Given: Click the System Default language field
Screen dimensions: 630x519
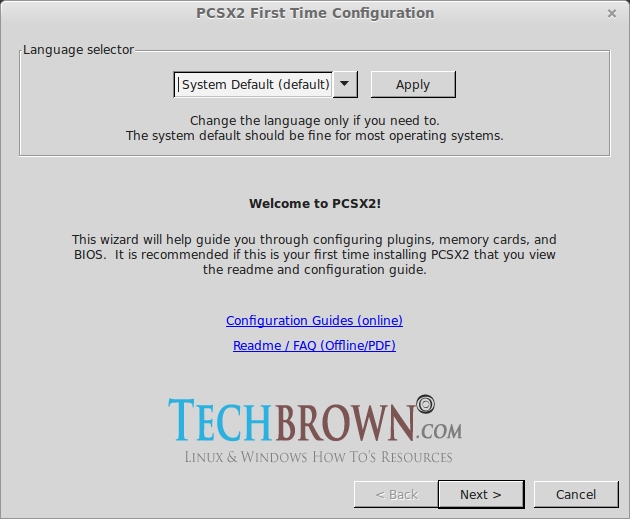Looking at the screenshot, I should 254,85.
